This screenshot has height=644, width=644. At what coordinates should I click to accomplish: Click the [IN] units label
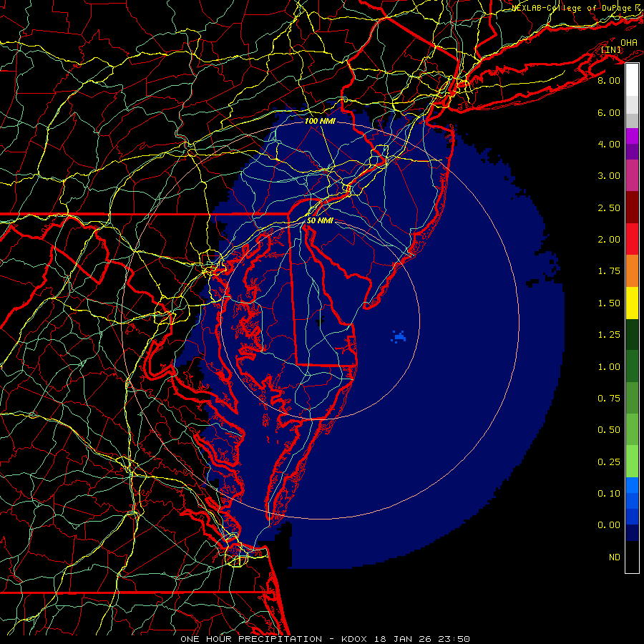click(x=611, y=50)
